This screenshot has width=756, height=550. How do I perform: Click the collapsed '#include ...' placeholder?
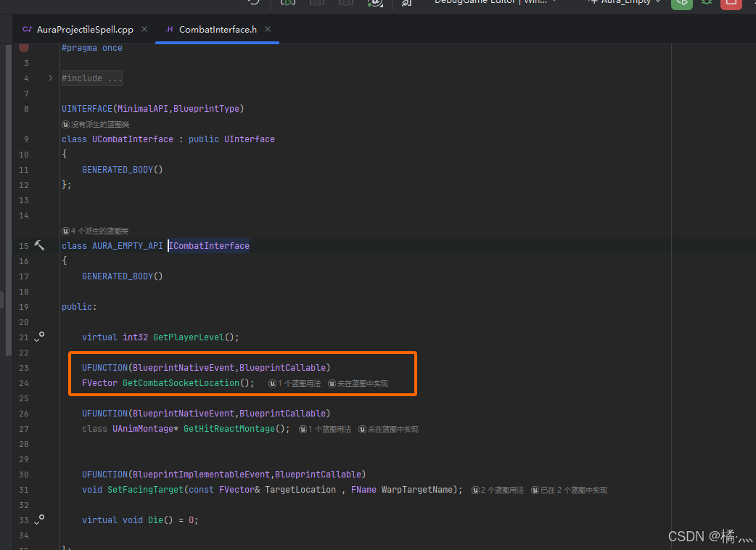tap(91, 78)
